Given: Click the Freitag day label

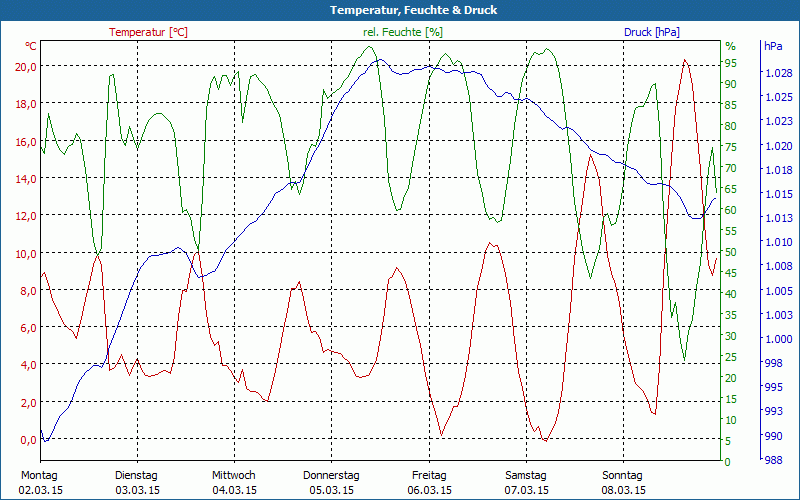Looking at the screenshot, I should [x=429, y=475].
